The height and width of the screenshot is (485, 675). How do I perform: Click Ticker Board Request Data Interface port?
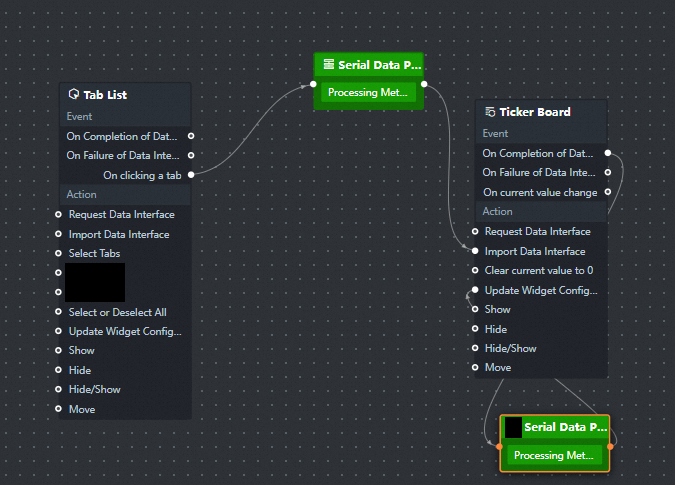point(475,232)
